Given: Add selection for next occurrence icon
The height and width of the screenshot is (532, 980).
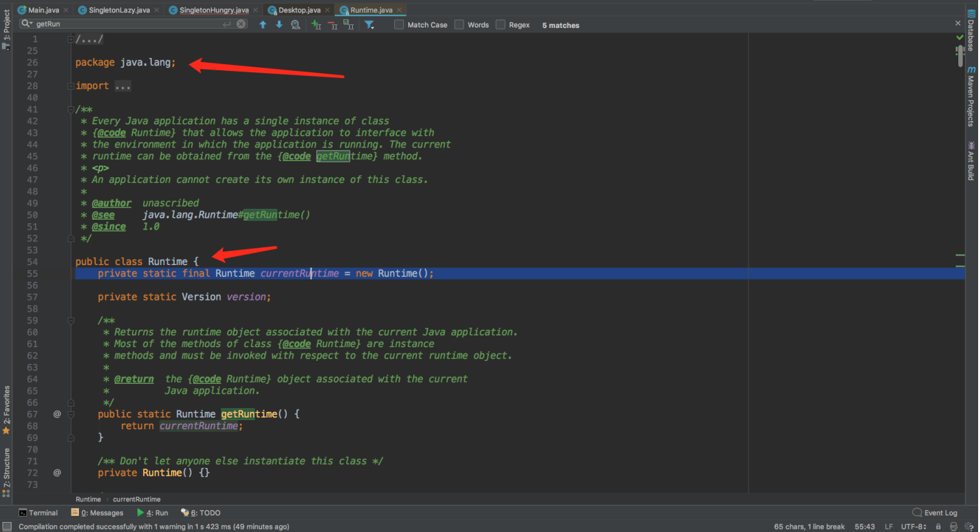Looking at the screenshot, I should click(316, 25).
